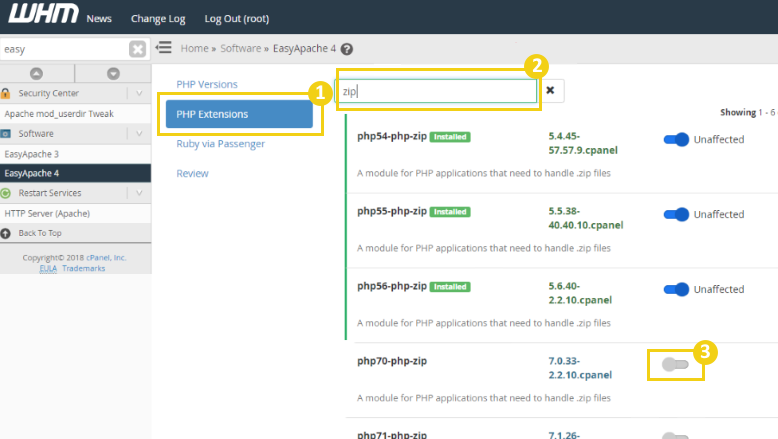778x439 pixels.
Task: Enable the php71-php-zip extension switch
Action: (x=675, y=436)
